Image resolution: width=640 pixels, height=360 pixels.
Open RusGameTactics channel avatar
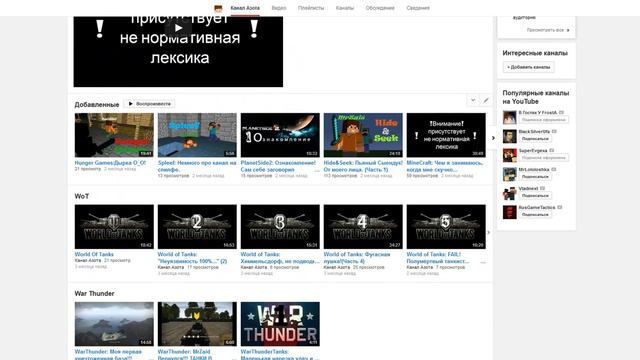pyautogui.click(x=509, y=212)
